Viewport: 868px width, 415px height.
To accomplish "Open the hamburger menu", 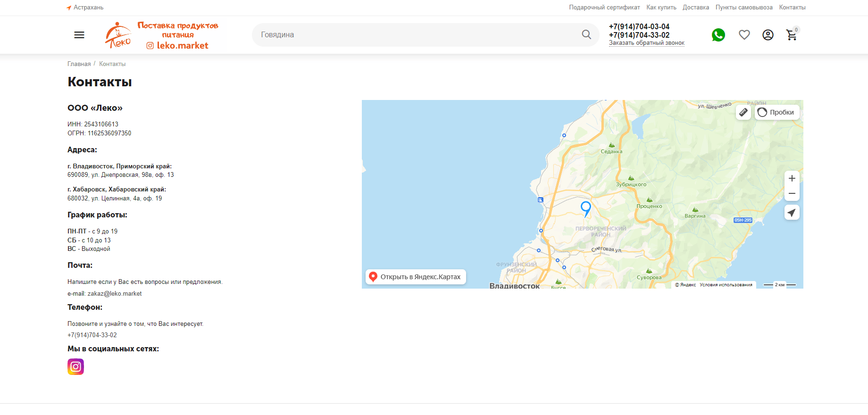I will click(x=79, y=35).
